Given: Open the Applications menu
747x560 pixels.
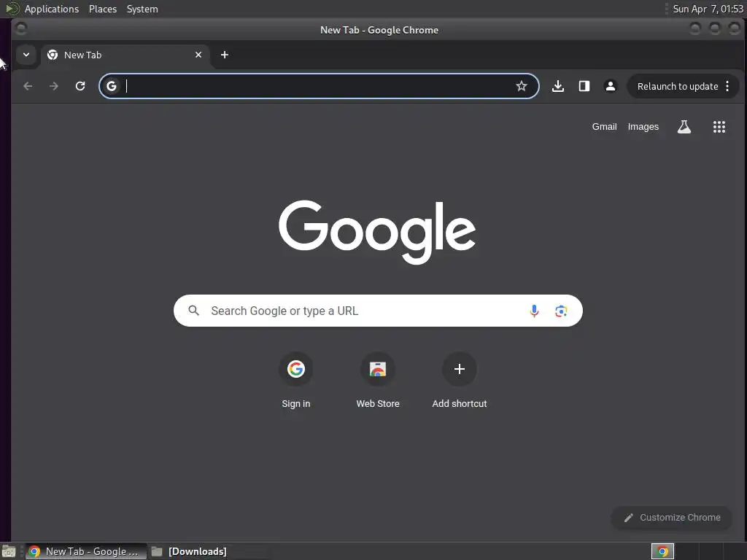Looking at the screenshot, I should (x=52, y=9).
